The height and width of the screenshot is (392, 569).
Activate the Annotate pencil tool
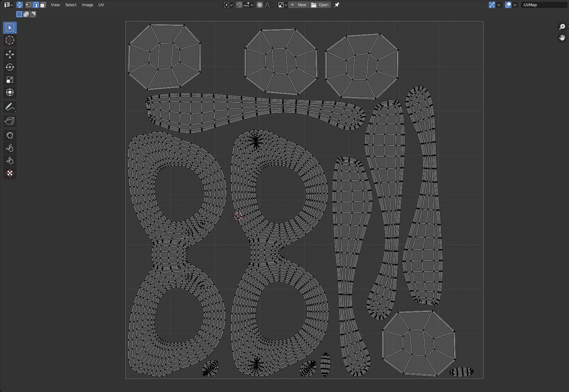click(10, 107)
